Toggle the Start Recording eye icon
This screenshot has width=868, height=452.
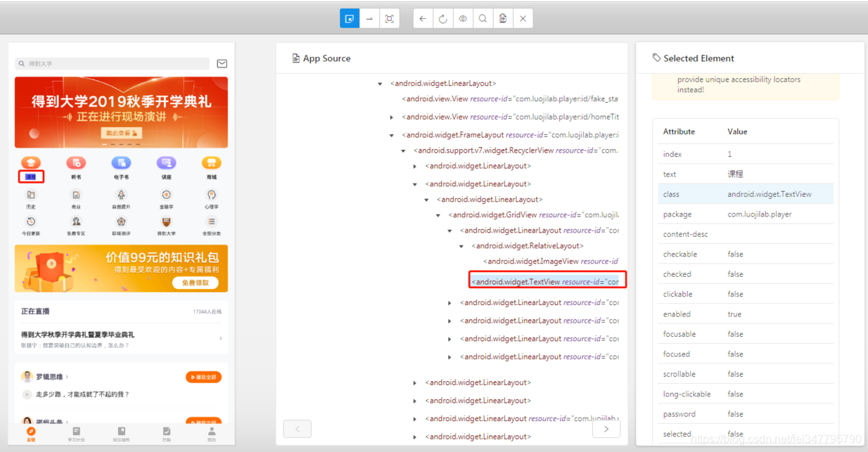click(x=463, y=19)
